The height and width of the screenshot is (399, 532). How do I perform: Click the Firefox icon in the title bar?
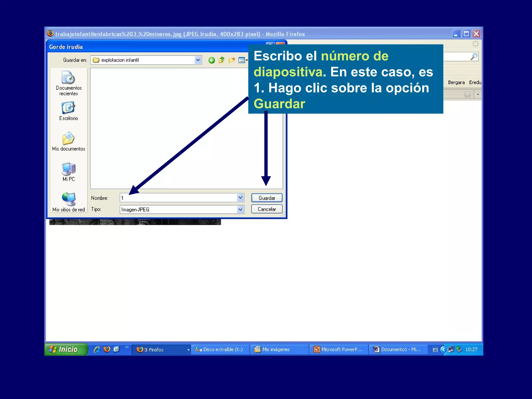pyautogui.click(x=50, y=34)
